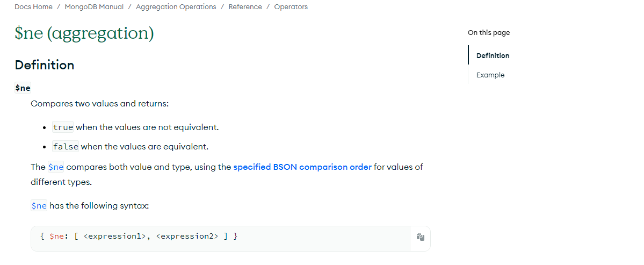Navigate to Aggregation Operations breadcrumb
Viewport: 644px width, 265px height.
pos(176,7)
